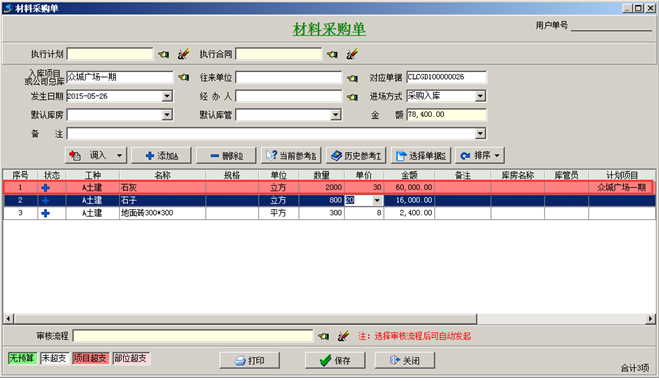
Task: Click blue plus status icon in row 3
Action: [46, 213]
